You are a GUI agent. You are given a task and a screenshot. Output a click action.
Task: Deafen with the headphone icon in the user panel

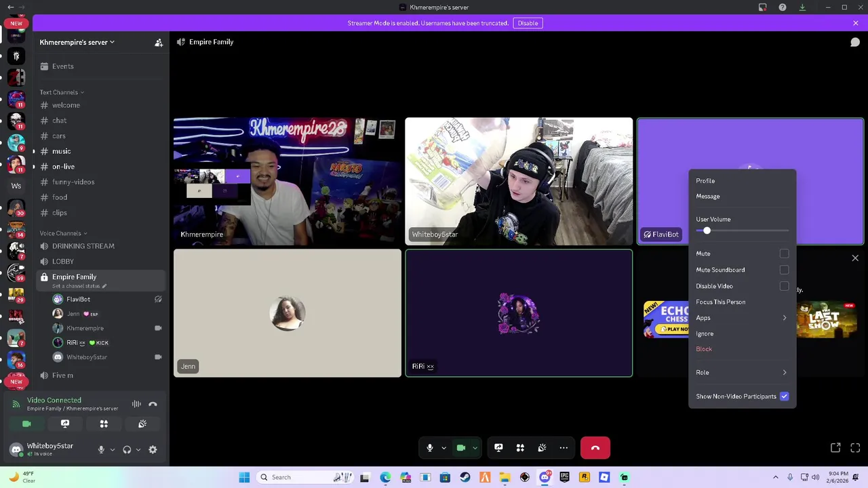(127, 449)
